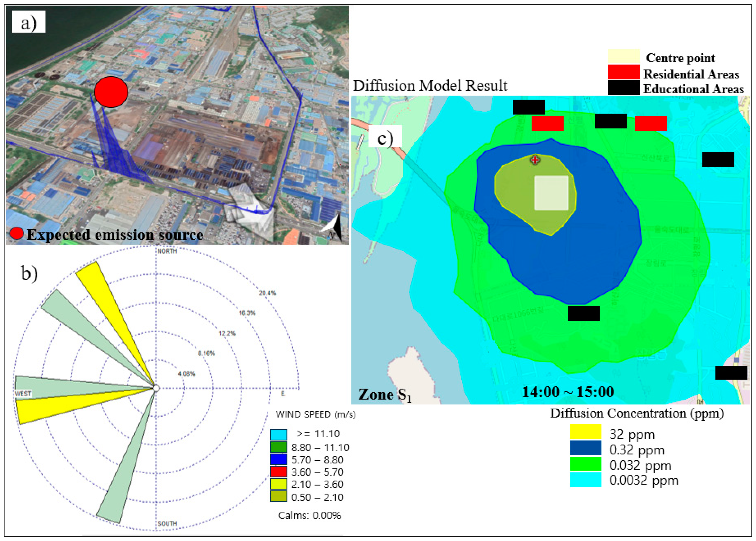Select the 0.032 ppm green legend swatch

pyautogui.click(x=585, y=464)
